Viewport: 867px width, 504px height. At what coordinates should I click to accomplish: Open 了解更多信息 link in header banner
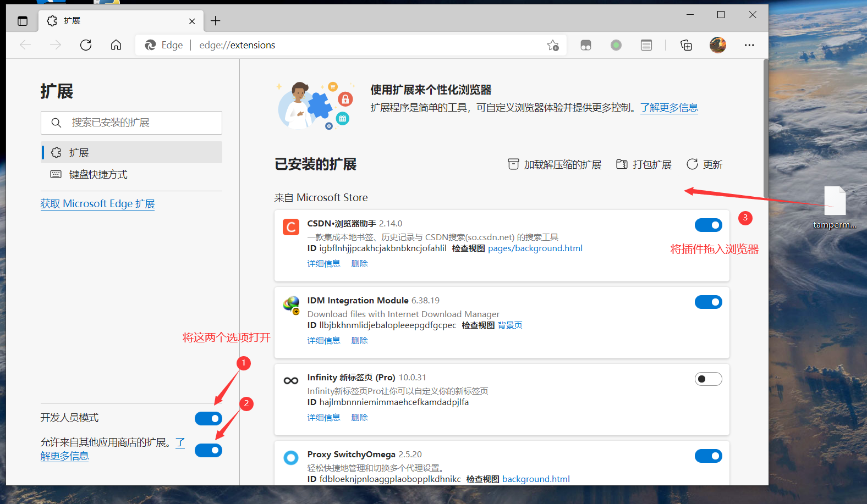coord(669,108)
